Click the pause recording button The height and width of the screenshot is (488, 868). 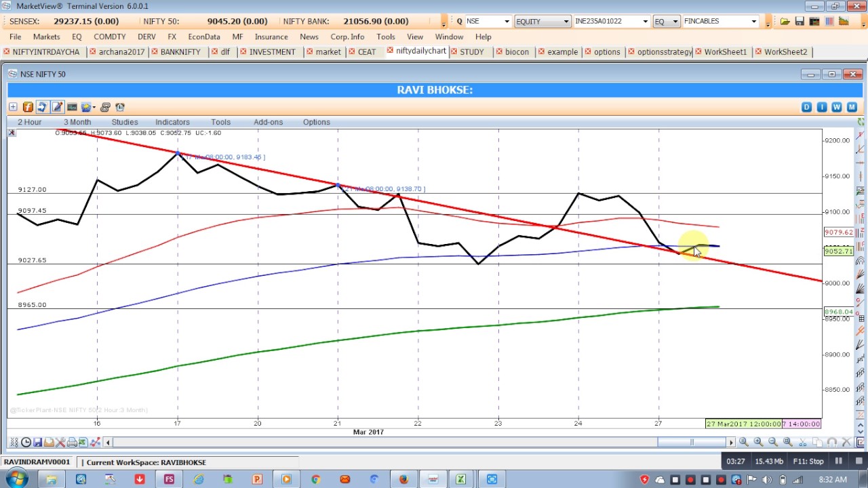(x=839, y=461)
